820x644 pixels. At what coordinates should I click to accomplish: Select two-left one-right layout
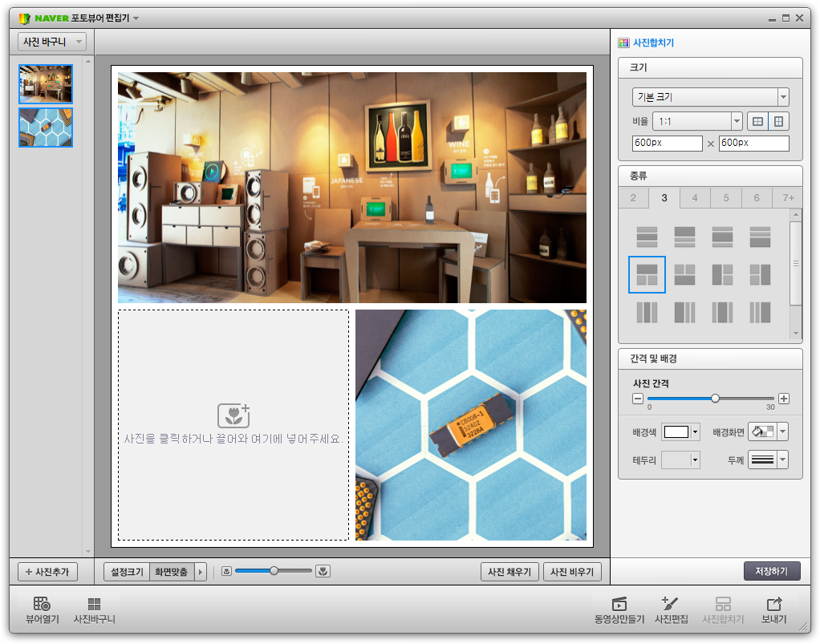point(760,274)
